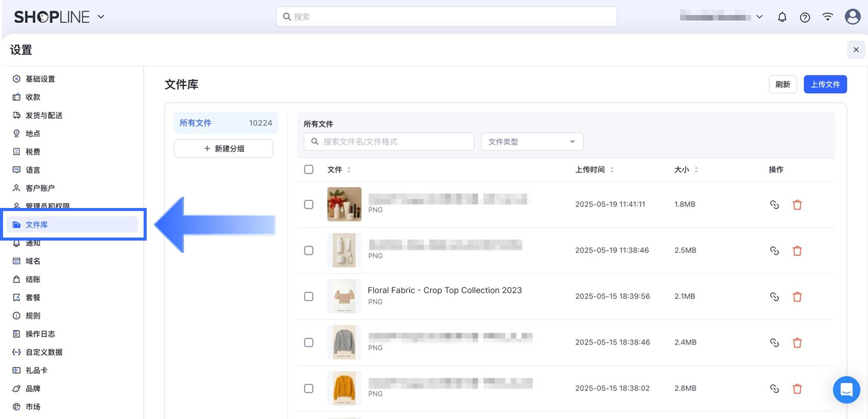Copy link for the 18:38:46 file
Screen dimensions: 868x419
tap(774, 343)
